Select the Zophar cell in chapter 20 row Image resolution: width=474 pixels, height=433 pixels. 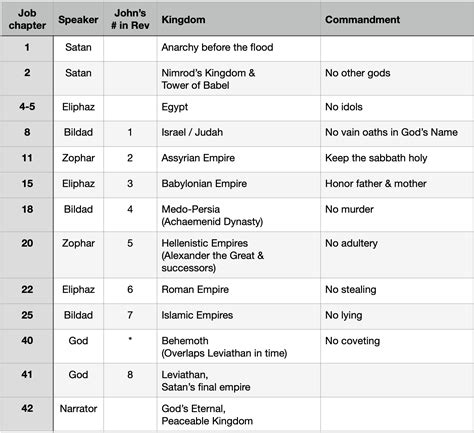pyautogui.click(x=78, y=255)
